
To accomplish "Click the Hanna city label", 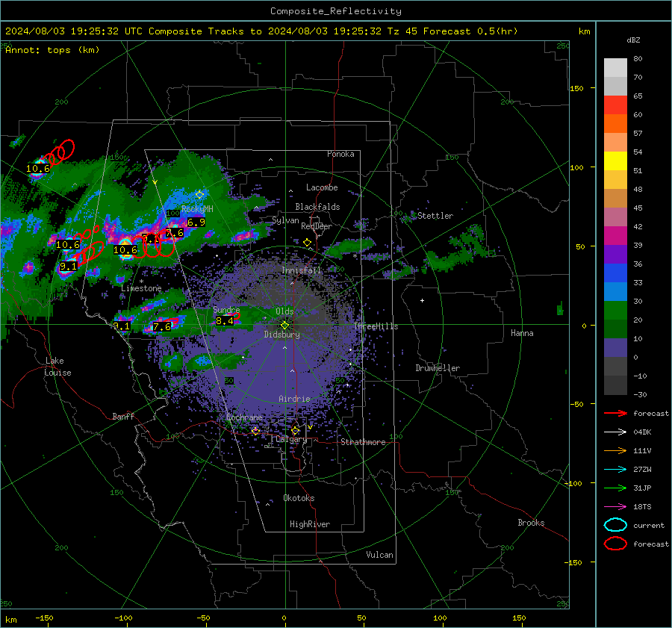I will click(x=522, y=333).
